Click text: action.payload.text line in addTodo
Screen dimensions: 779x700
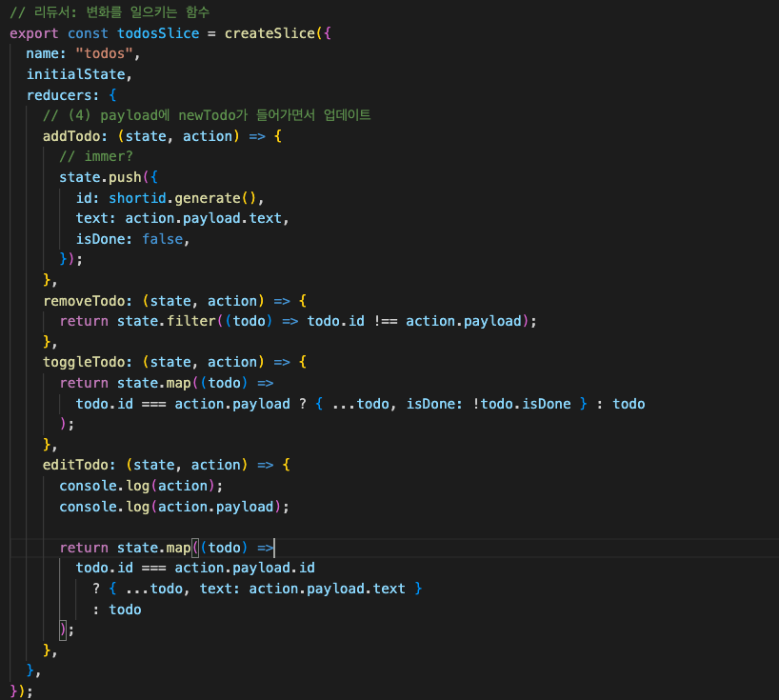pos(182,219)
